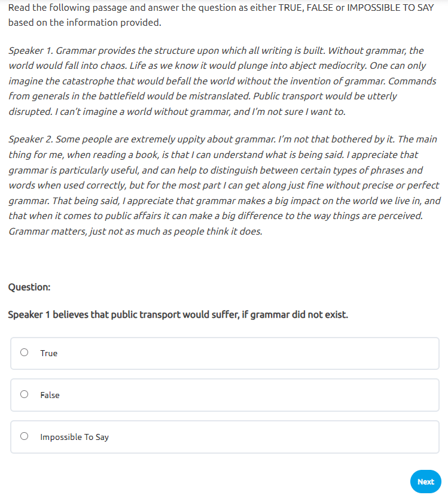Click the "Question:" heading
Image resolution: width=448 pixels, height=495 pixels.
pyautogui.click(x=29, y=287)
